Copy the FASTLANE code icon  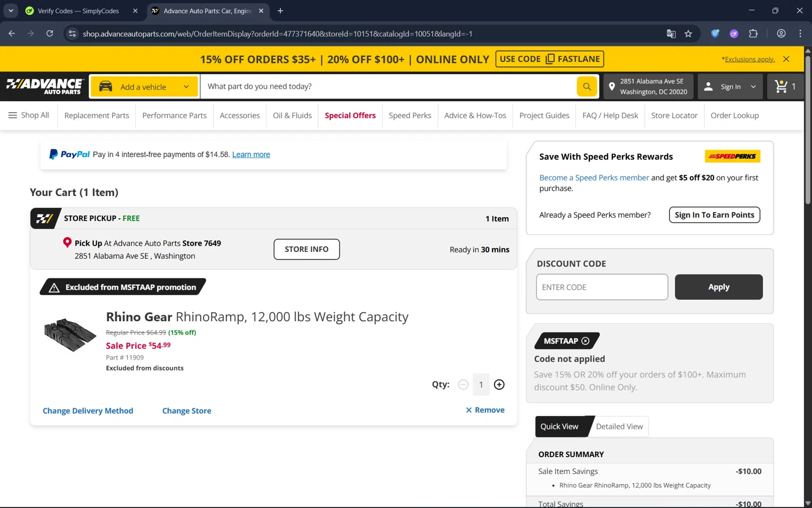(x=550, y=59)
